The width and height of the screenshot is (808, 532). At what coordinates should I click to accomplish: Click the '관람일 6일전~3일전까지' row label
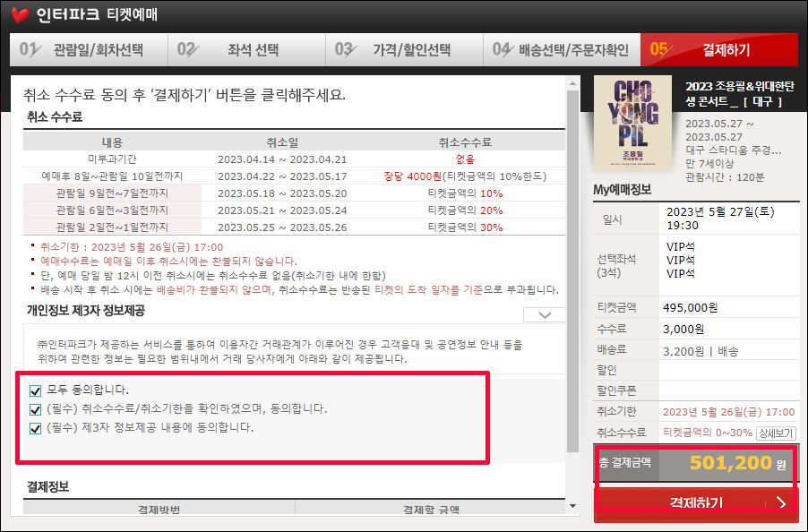[x=112, y=210]
